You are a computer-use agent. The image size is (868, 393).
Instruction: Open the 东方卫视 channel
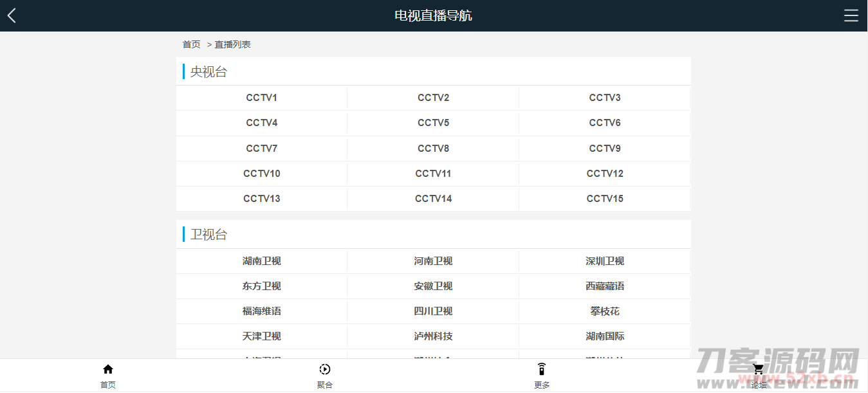tap(261, 286)
